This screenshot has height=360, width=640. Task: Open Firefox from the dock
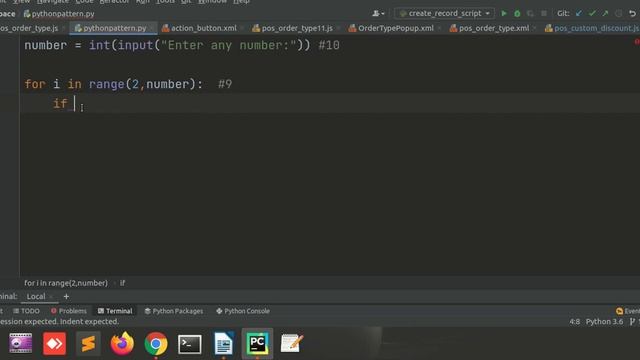(x=122, y=343)
